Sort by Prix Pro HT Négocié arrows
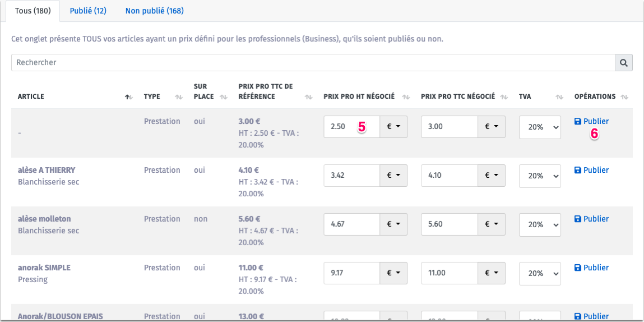The height and width of the screenshot is (322, 644). (406, 97)
